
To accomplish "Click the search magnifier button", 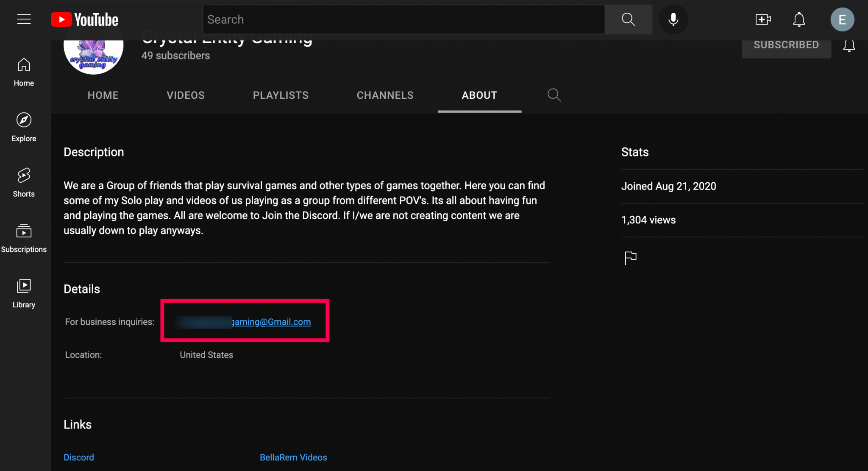I will click(x=629, y=19).
